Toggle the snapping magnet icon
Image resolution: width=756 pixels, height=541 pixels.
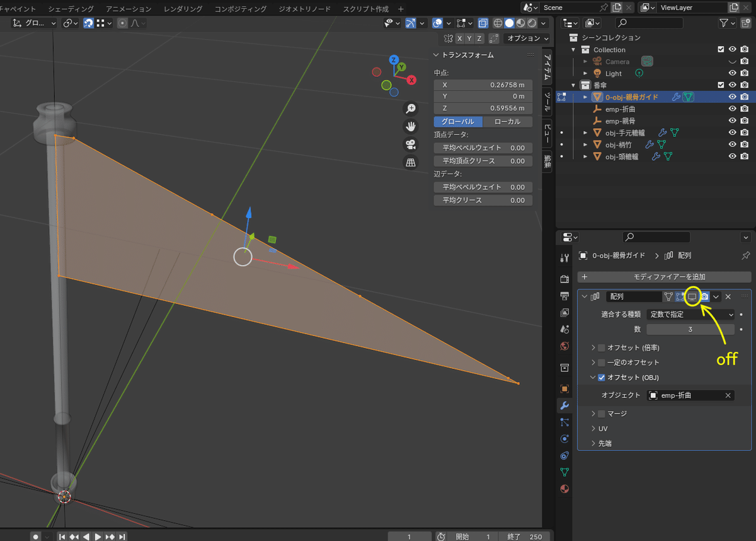[x=89, y=23]
